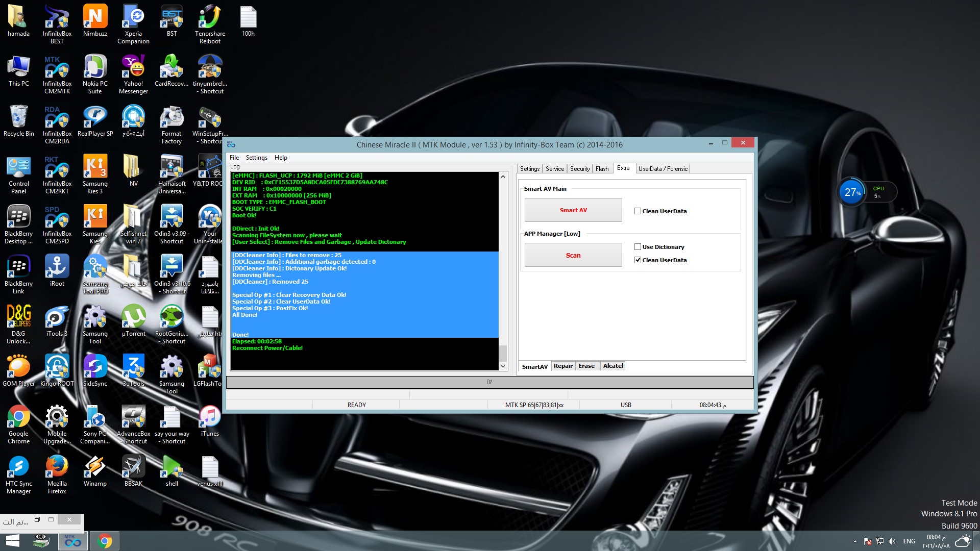This screenshot has width=980, height=551.
Task: Launch InfinityBox CM2RKT shortcut
Action: click(x=57, y=174)
